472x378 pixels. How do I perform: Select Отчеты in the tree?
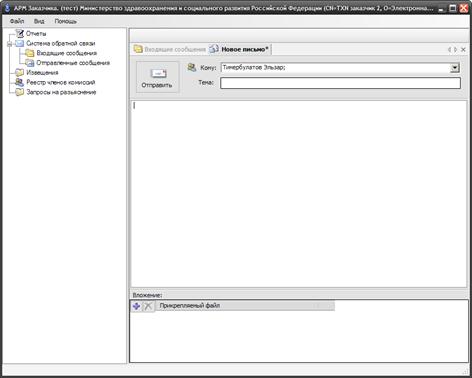pyautogui.click(x=36, y=34)
